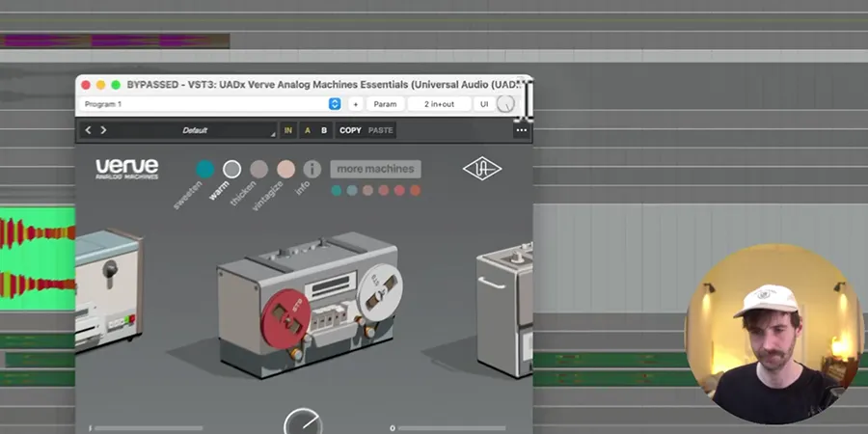This screenshot has width=868, height=434.
Task: Click the wet/dry knob in title bar
Action: click(x=505, y=103)
